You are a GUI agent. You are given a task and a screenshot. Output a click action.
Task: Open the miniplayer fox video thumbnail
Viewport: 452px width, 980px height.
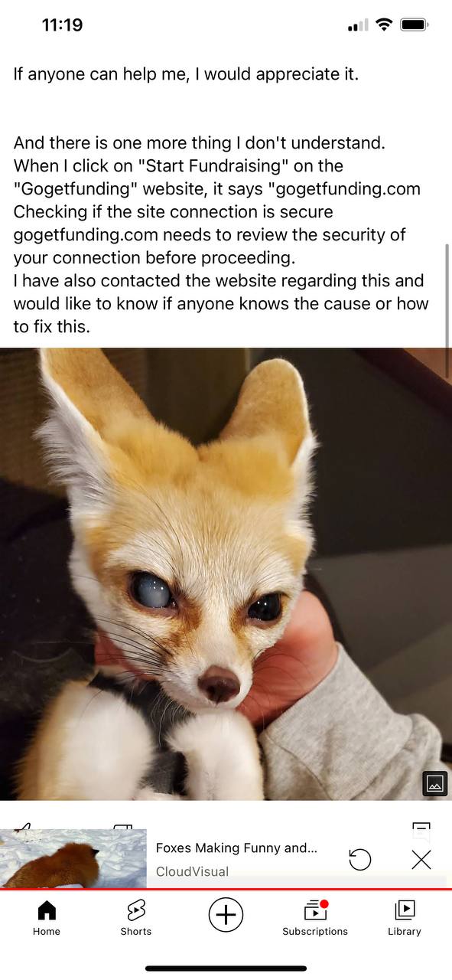tap(73, 859)
